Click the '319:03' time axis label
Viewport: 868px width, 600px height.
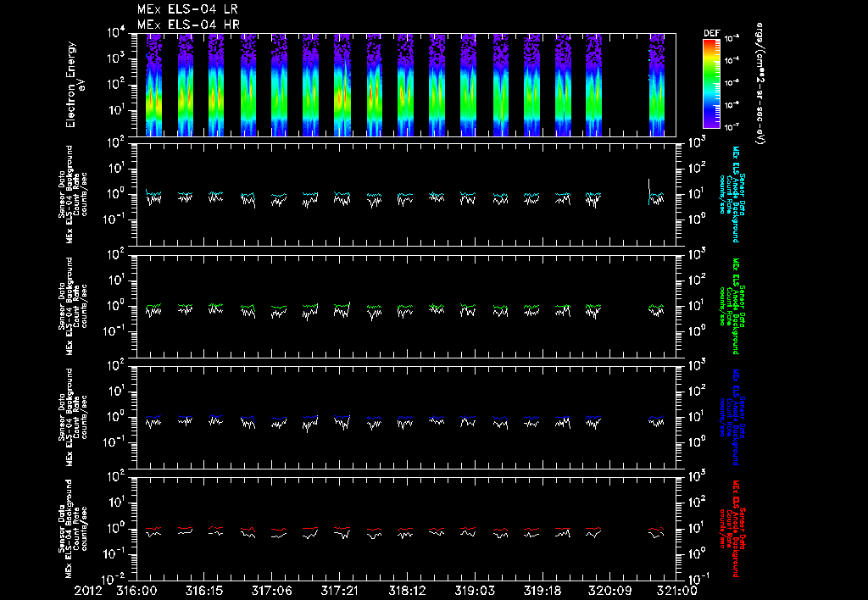[475, 591]
